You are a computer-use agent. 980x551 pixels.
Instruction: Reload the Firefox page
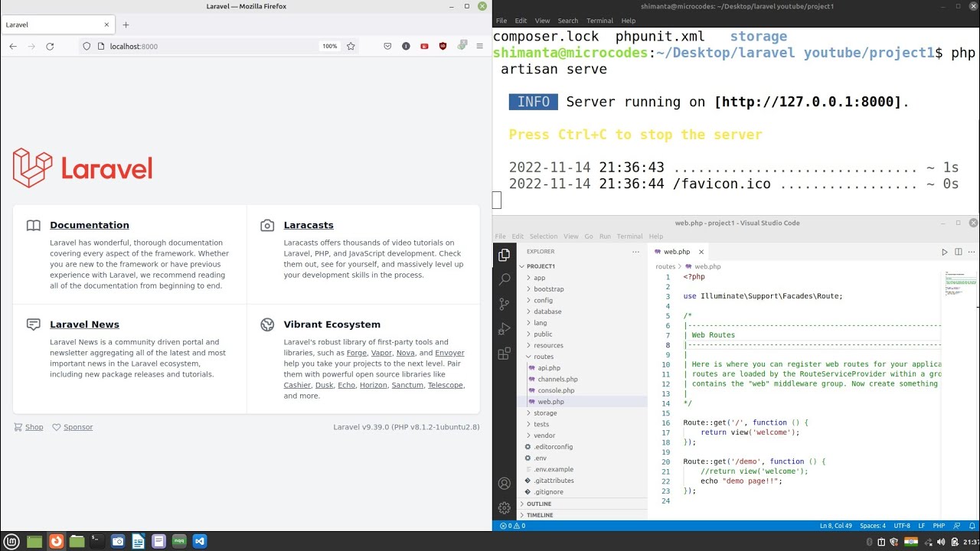[50, 46]
